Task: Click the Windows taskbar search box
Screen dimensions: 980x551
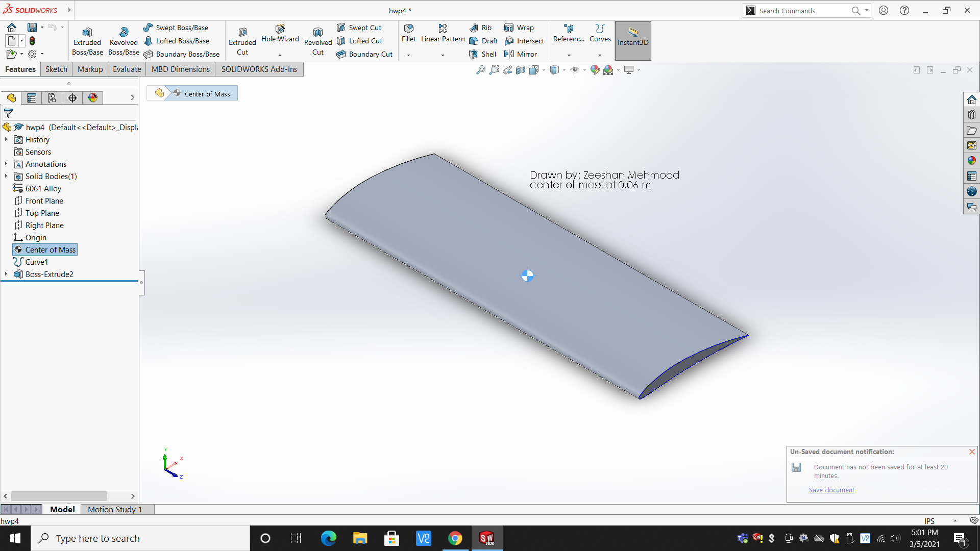Action: click(140, 538)
